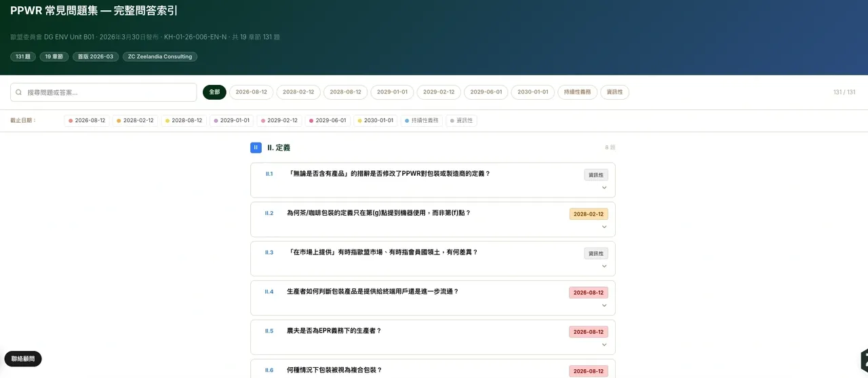Select the 全部 filter pill
Viewport: 868px width, 378px height.
pos(214,92)
